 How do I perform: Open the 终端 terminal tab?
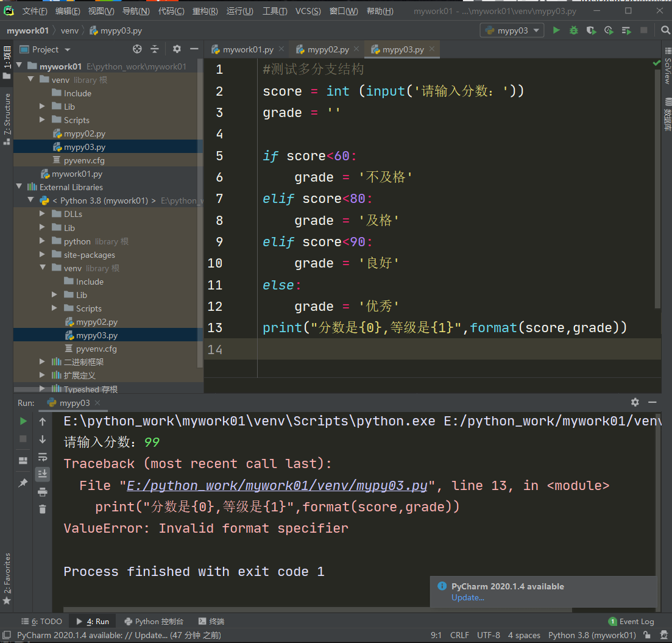pos(212,622)
